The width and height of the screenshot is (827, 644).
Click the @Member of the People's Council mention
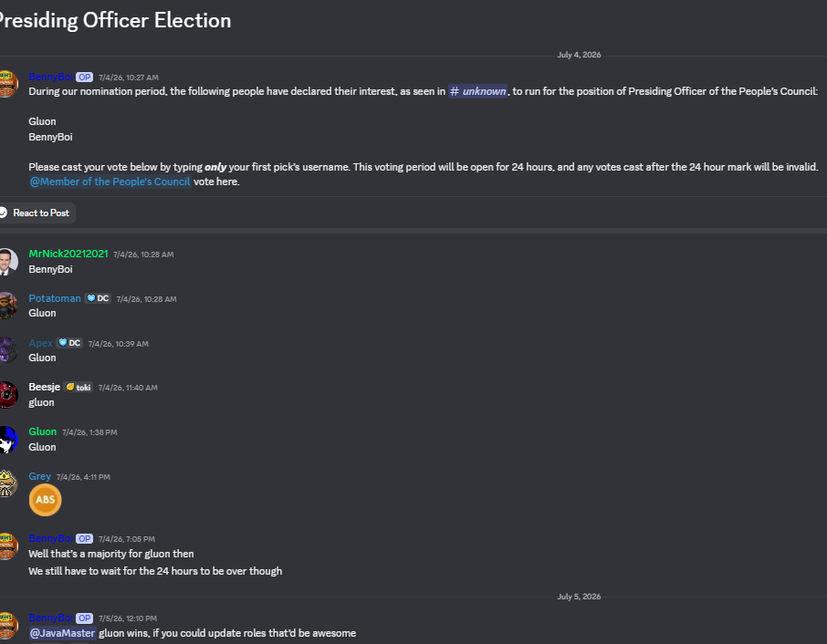tap(110, 182)
